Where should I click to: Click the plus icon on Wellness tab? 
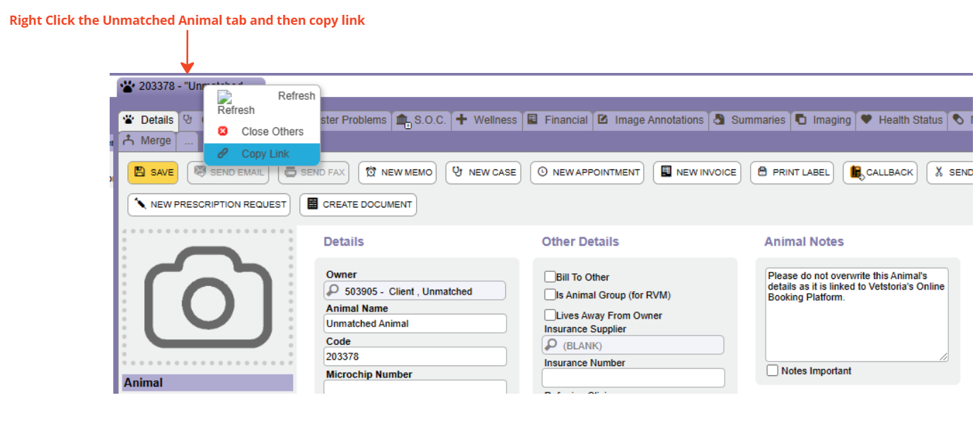click(461, 120)
